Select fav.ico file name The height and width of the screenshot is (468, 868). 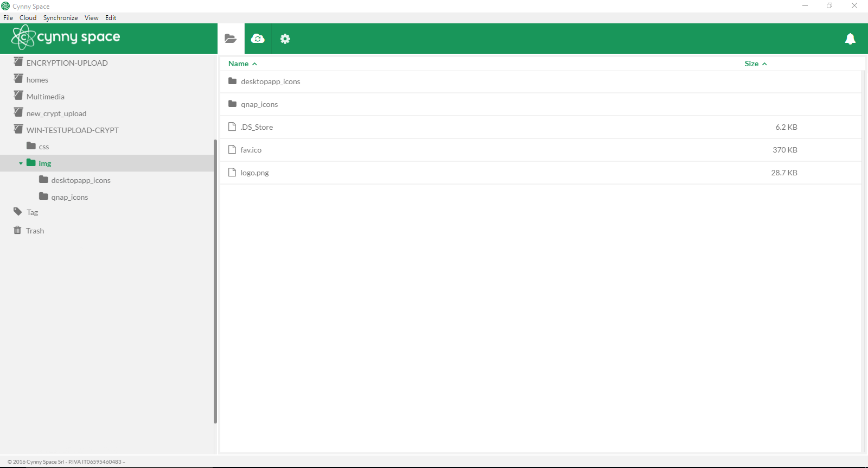[251, 150]
